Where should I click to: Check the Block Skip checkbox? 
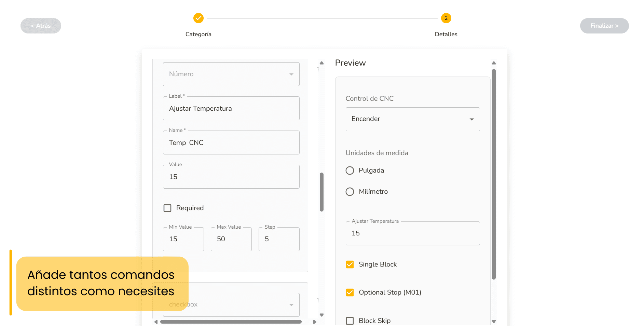point(350,321)
